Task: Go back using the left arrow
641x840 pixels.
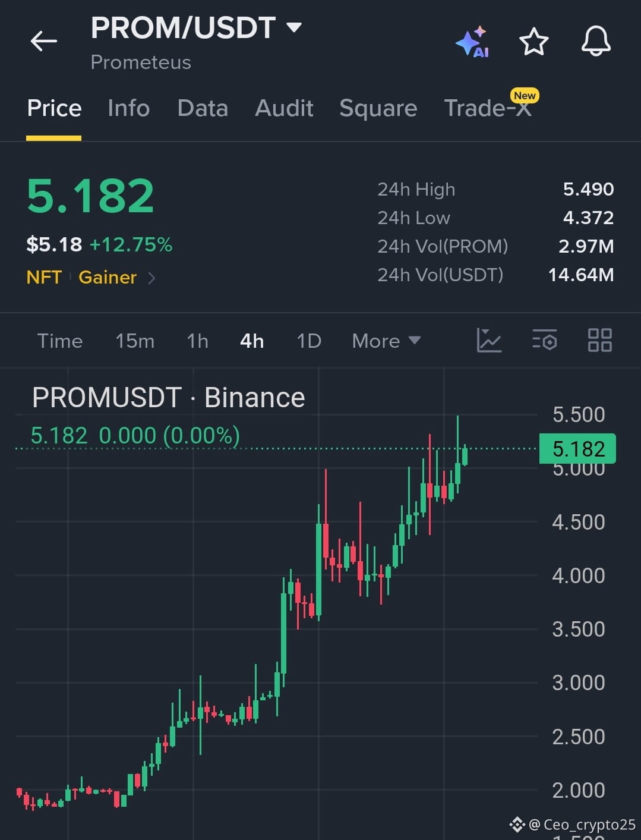Action: pos(44,41)
